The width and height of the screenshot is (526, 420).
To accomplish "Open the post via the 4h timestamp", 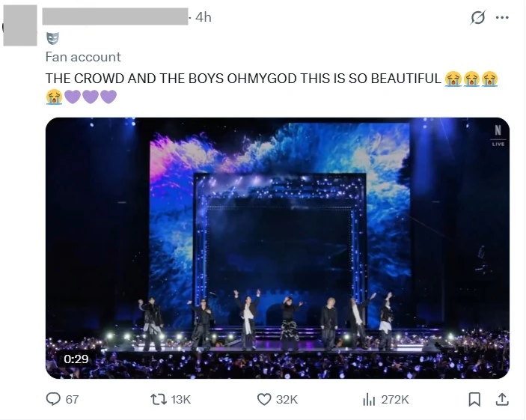I will tap(203, 16).
